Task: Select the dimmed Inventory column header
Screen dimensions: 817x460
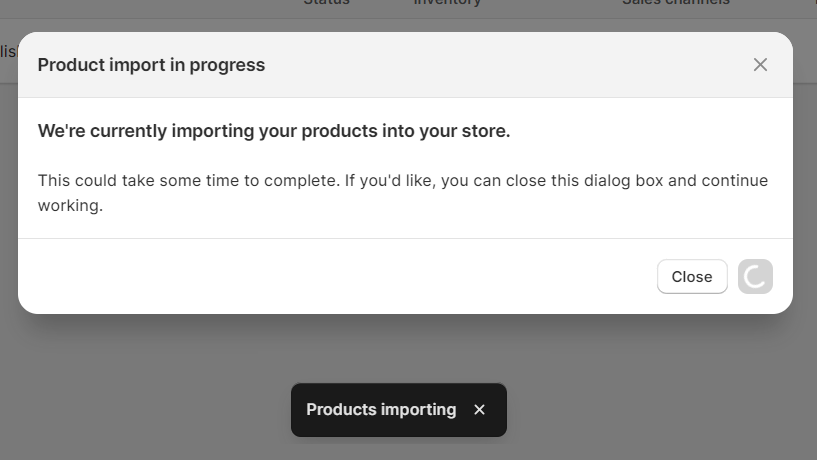Action: [447, 3]
